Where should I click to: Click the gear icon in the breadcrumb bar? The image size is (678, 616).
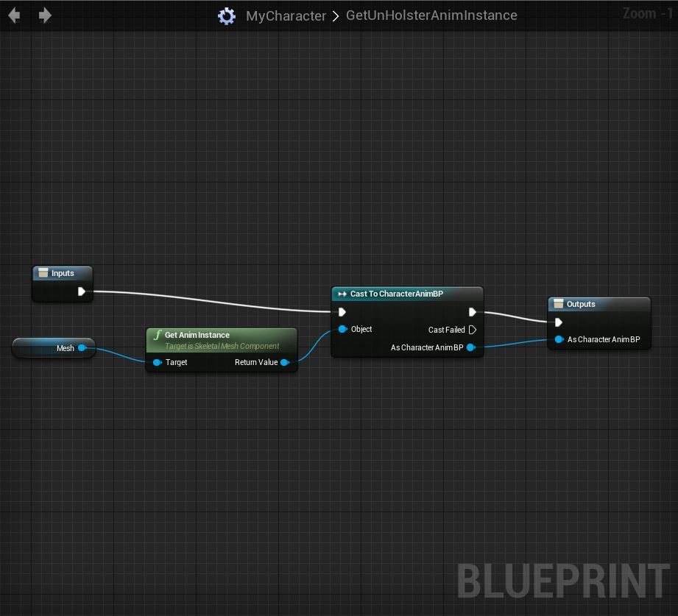[x=226, y=15]
